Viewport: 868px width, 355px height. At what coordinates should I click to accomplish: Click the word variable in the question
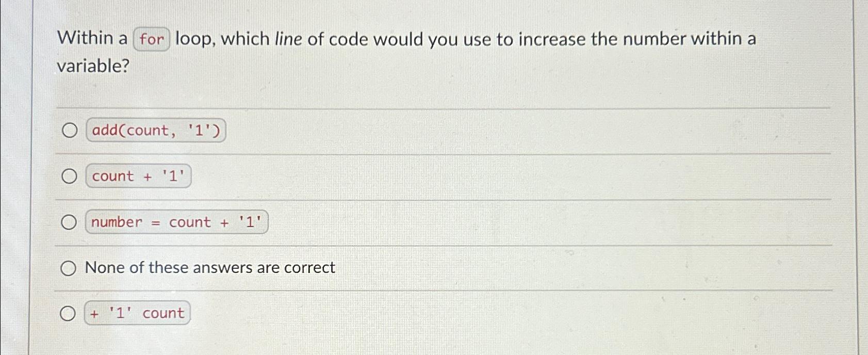93,66
